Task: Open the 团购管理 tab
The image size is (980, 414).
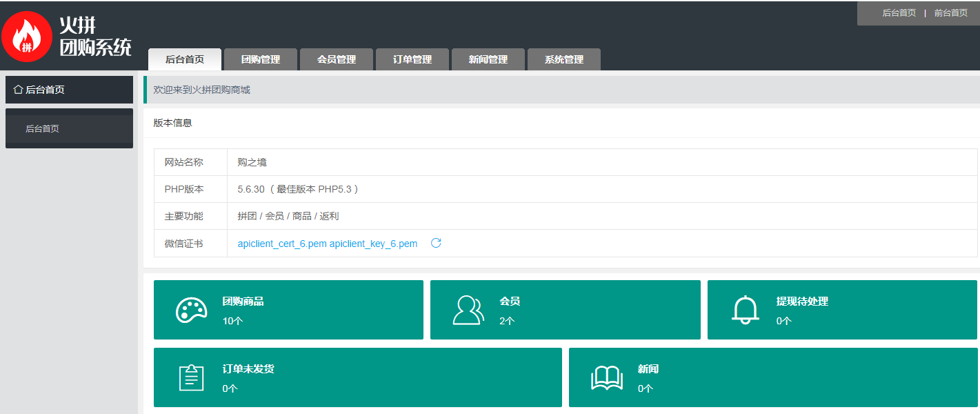Action: [261, 59]
